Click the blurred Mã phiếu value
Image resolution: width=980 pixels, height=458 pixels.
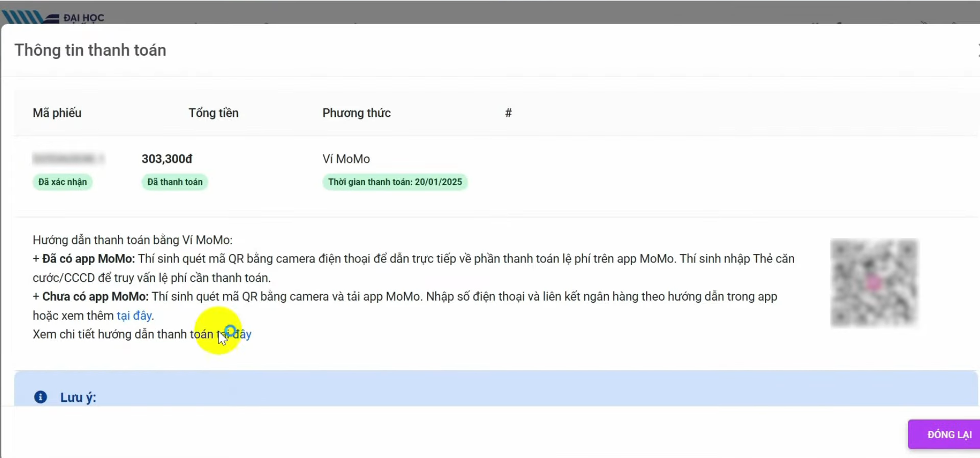(68, 159)
